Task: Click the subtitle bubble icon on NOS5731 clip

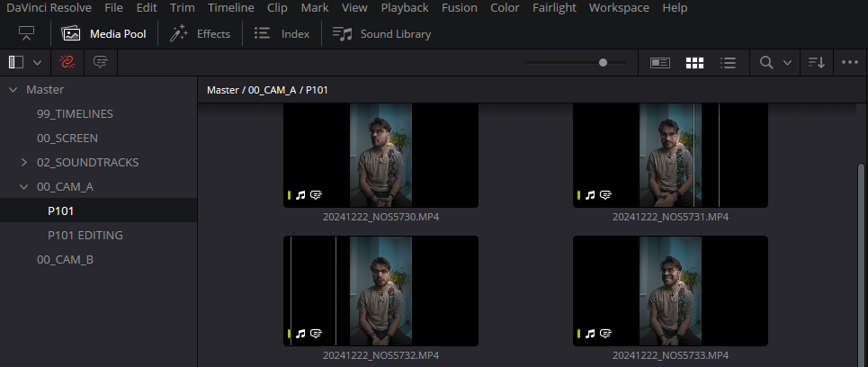Action: (605, 195)
